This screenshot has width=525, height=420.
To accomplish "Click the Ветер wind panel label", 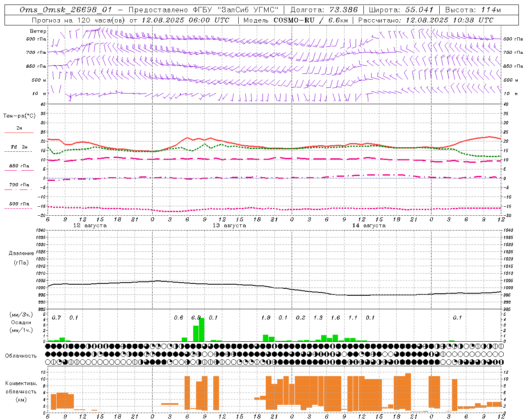I will pos(38,31).
